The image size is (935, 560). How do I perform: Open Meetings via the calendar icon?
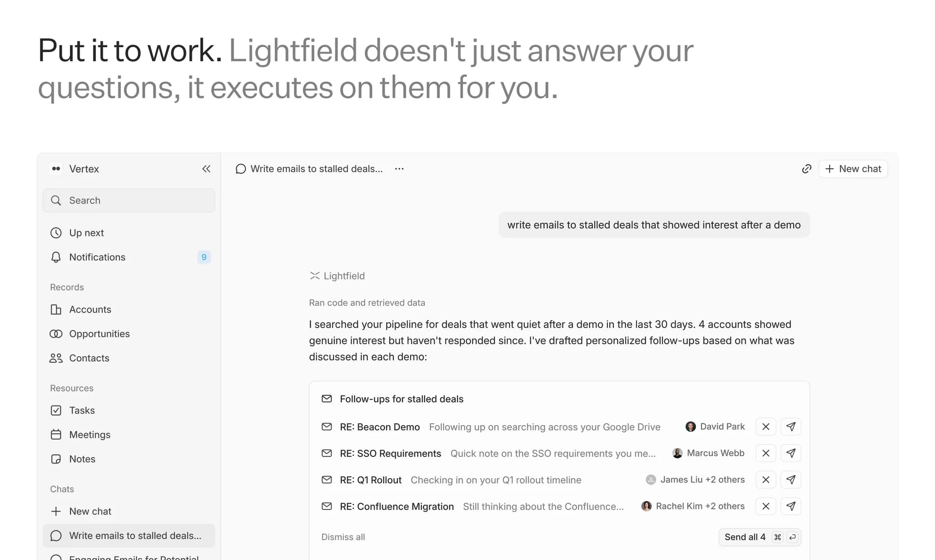point(90,434)
